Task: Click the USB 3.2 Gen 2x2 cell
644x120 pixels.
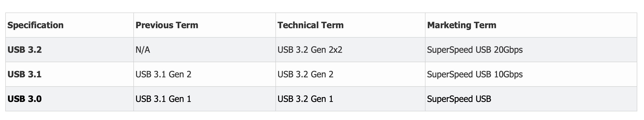Action: coord(310,50)
